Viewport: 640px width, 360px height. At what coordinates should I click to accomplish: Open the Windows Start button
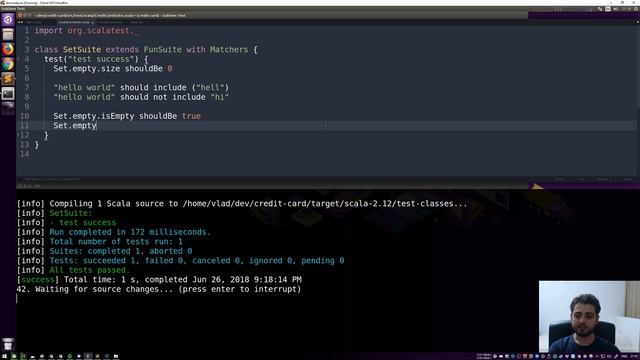[4, 356]
